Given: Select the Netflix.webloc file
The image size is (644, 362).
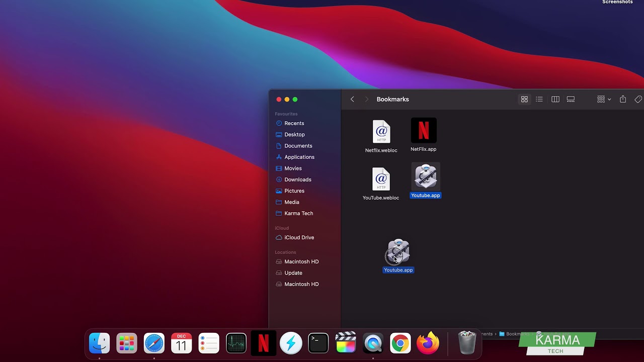Looking at the screenshot, I should [x=381, y=132].
